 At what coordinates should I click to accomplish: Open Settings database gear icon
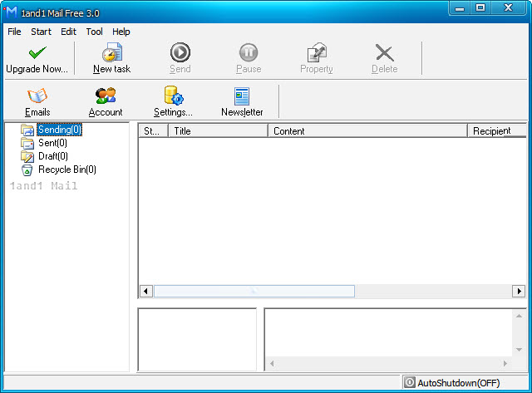click(174, 96)
